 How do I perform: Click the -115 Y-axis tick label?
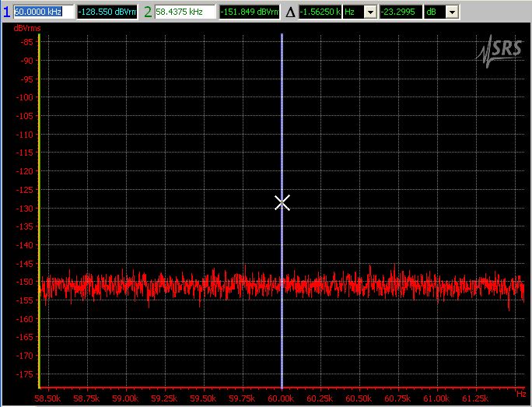pos(25,153)
